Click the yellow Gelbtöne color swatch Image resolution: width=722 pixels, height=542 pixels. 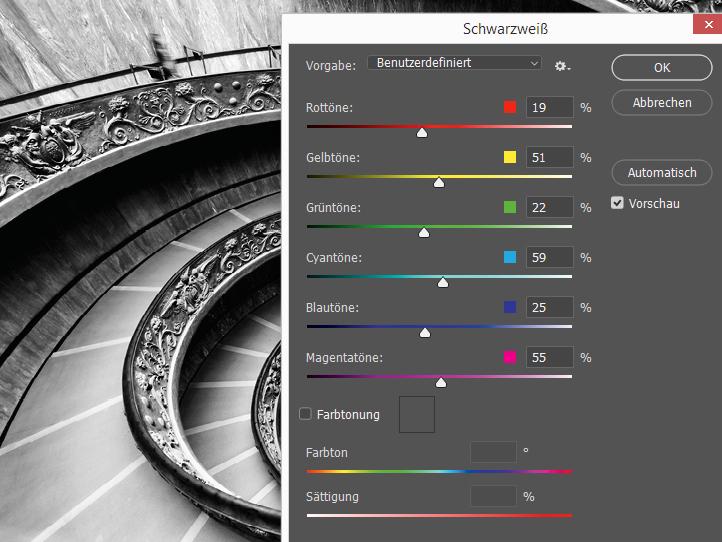[510, 157]
